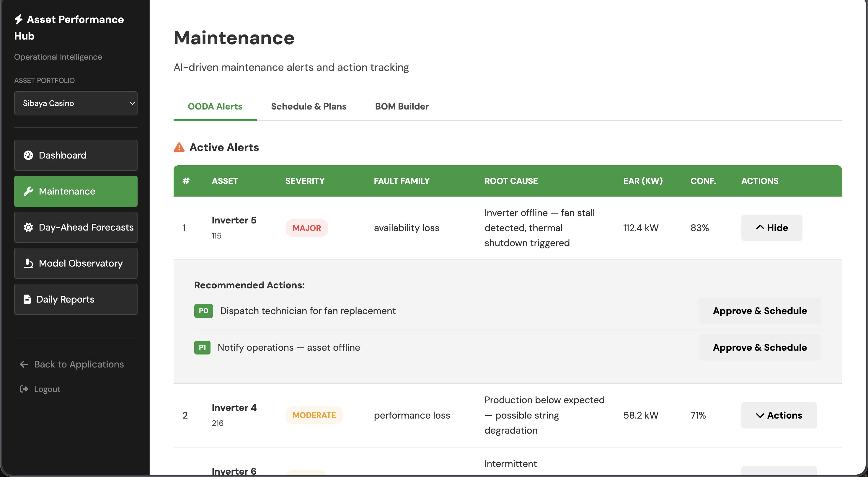Click the down chevron on Inverter 4 Actions
Screen dimensions: 868x477
[x=760, y=415]
